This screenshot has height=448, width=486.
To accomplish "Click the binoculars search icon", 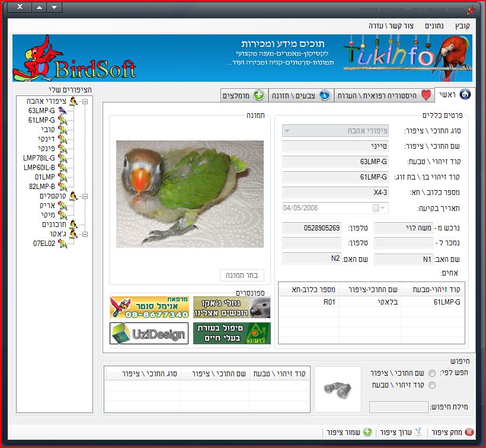I will [x=337, y=389].
